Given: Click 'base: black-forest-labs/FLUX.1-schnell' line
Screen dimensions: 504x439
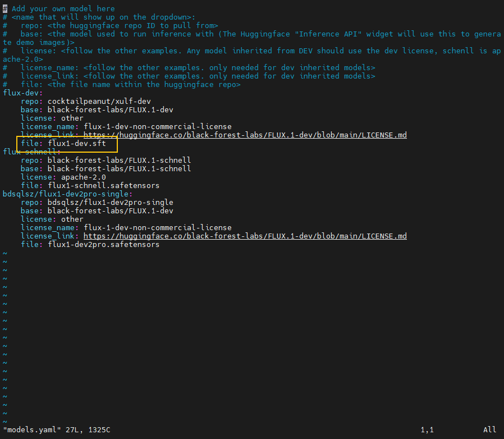Looking at the screenshot, I should point(106,168).
